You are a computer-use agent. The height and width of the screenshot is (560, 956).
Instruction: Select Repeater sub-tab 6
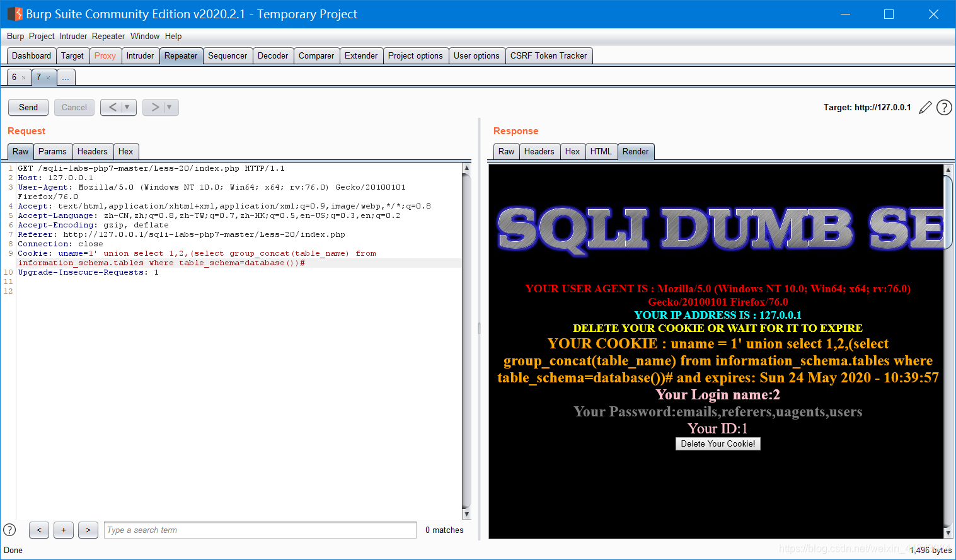tap(14, 77)
